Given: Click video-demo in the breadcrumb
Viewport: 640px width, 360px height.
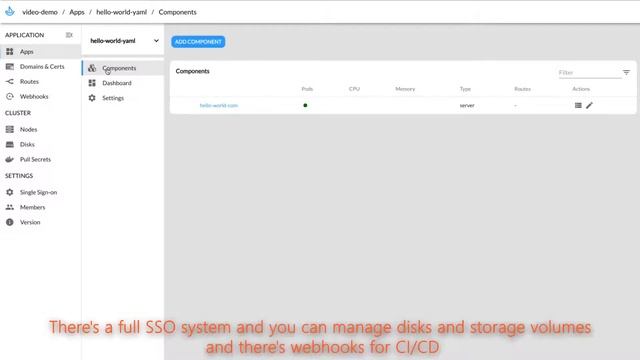Looking at the screenshot, I should pyautogui.click(x=40, y=12).
